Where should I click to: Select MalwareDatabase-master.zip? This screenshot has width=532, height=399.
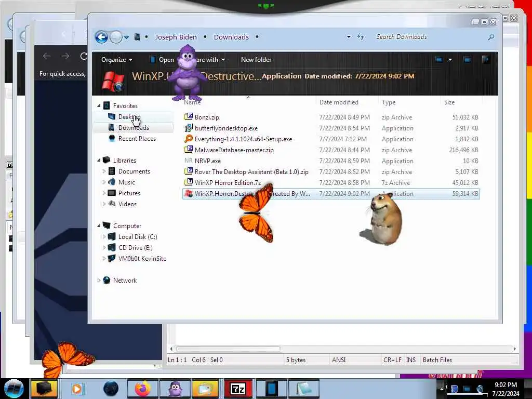234,150
